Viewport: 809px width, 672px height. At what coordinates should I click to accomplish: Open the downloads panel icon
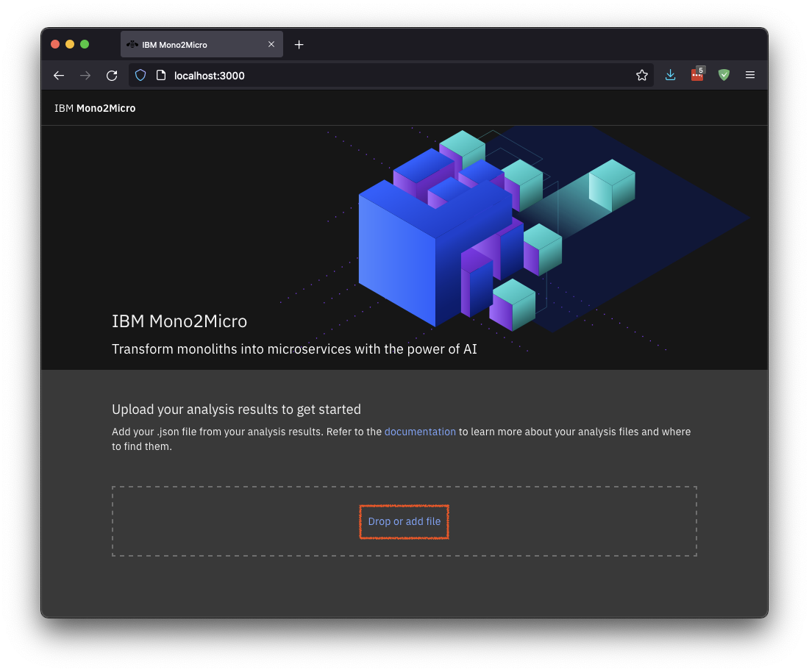pyautogui.click(x=670, y=74)
